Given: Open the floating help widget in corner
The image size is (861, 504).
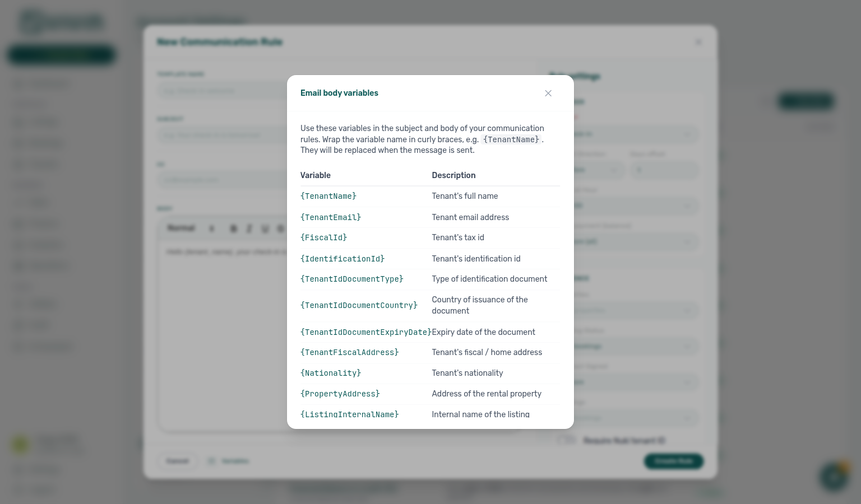Looking at the screenshot, I should (x=835, y=477).
